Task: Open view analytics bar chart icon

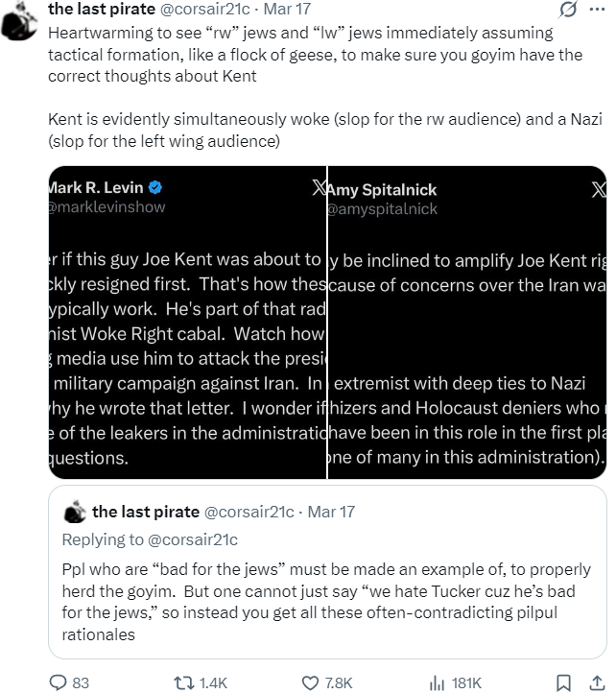Action: pos(437,682)
